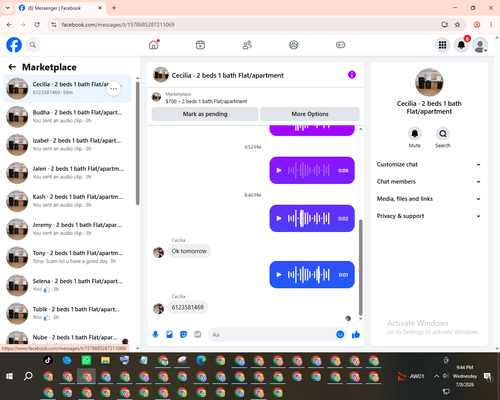Open the conversation information icon
The image size is (500, 400).
[352, 75]
